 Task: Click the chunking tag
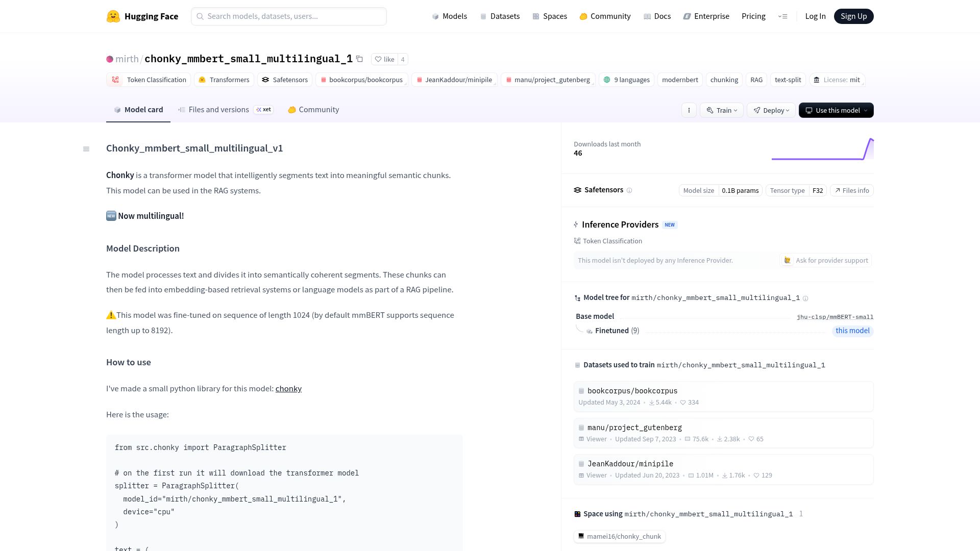(x=724, y=80)
